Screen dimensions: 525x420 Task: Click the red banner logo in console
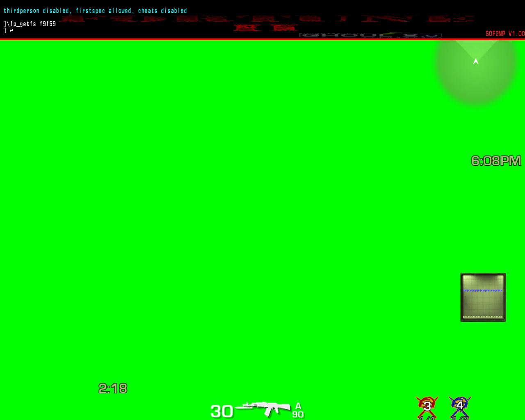click(x=267, y=23)
